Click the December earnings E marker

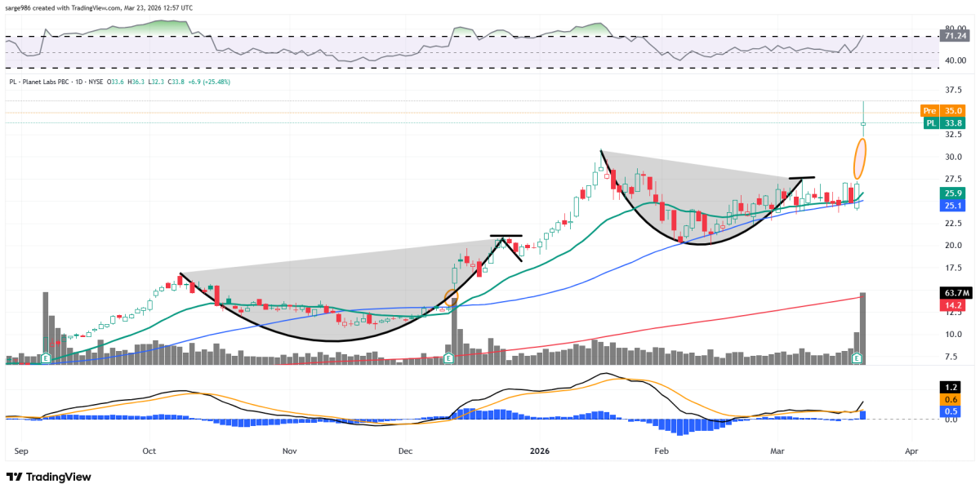[448, 358]
